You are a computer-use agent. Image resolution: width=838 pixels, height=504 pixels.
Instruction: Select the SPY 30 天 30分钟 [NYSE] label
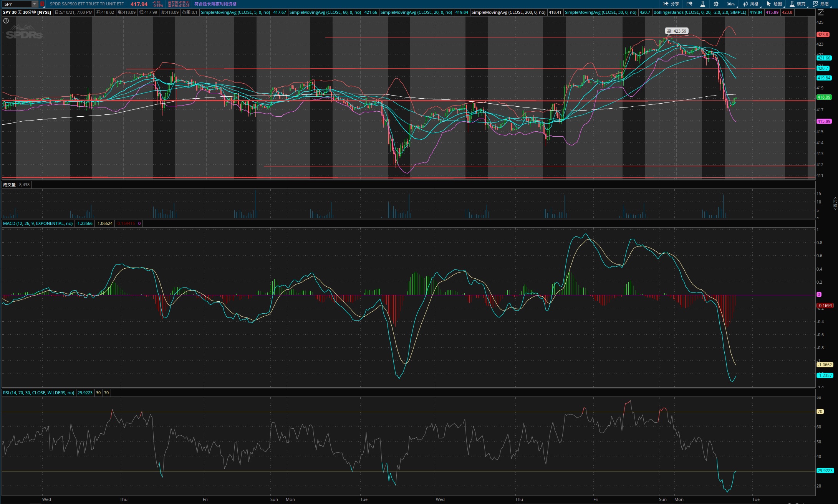pos(27,12)
